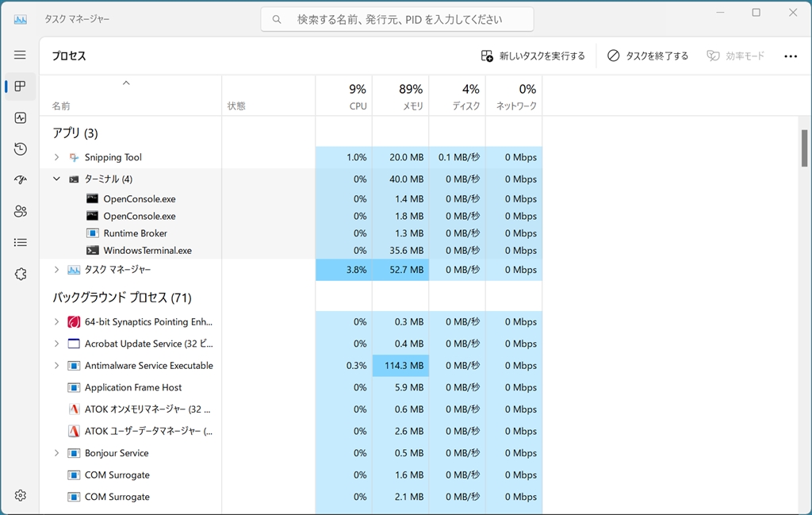Select the Processes page icon in sidebar
812x515 pixels.
click(20, 86)
